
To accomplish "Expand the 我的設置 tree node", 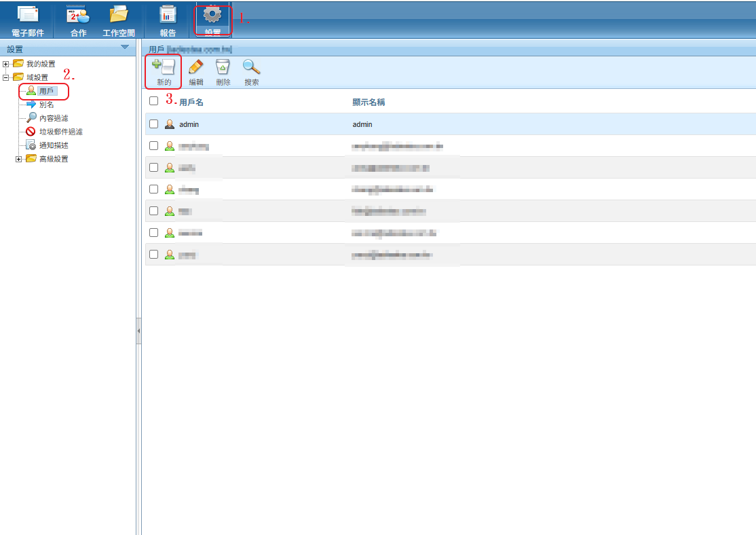I will [x=6, y=64].
